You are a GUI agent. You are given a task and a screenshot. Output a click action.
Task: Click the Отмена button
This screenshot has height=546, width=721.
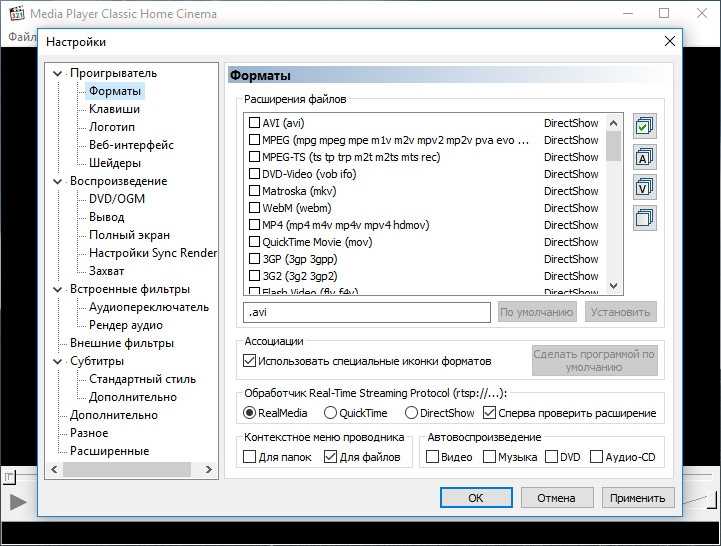pos(556,498)
